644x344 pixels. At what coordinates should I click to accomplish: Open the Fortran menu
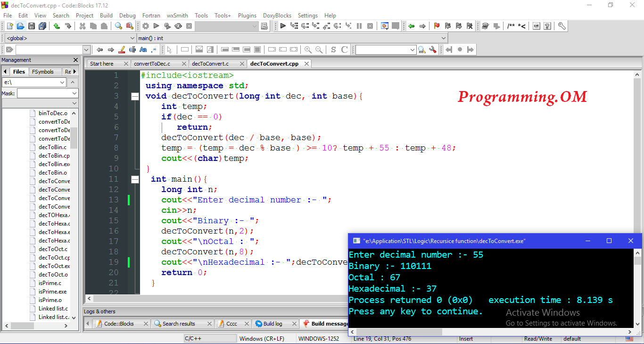(x=151, y=15)
